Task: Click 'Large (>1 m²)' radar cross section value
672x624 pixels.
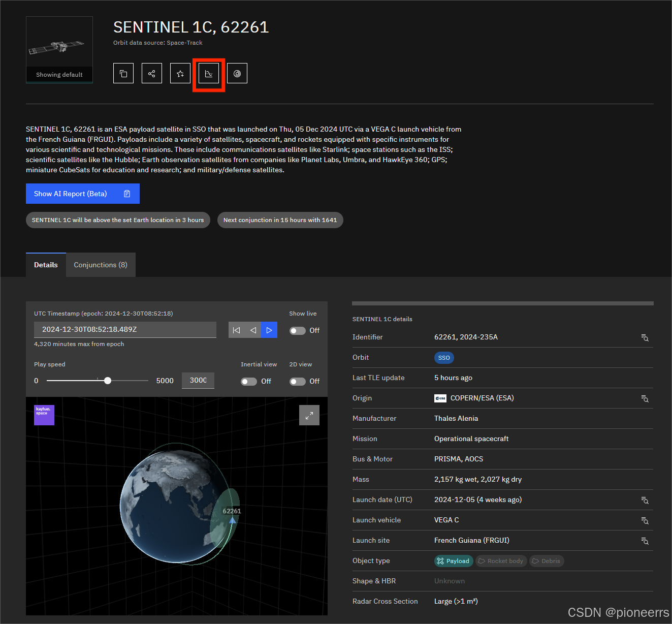Action: tap(456, 601)
